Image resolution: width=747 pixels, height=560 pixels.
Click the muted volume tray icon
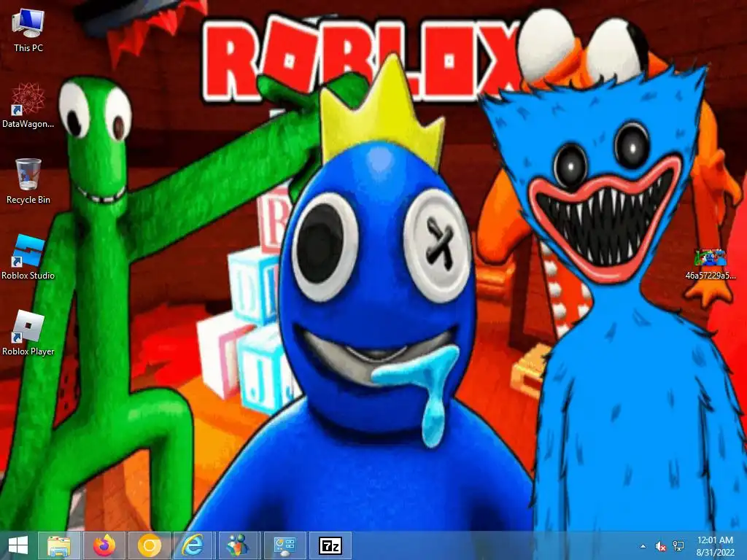pyautogui.click(x=660, y=546)
